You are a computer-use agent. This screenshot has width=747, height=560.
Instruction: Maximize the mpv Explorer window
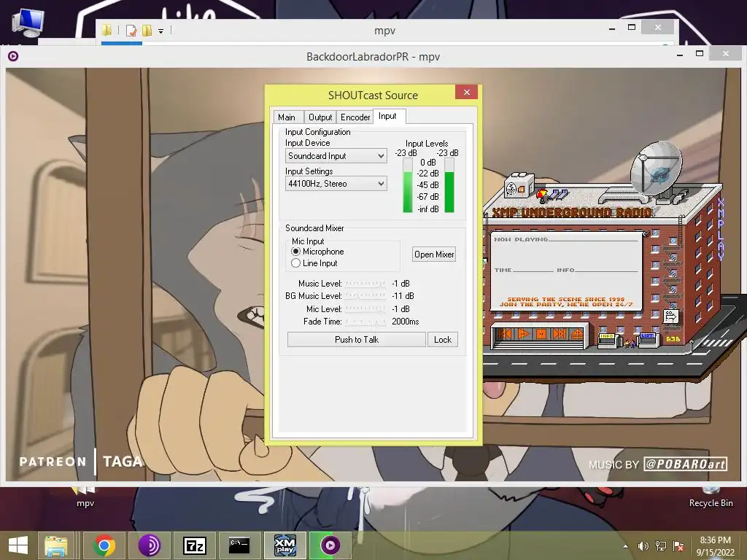[632, 27]
